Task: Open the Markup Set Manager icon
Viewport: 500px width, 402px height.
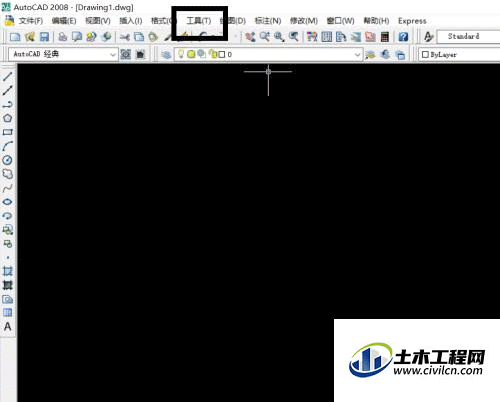Action: point(370,37)
